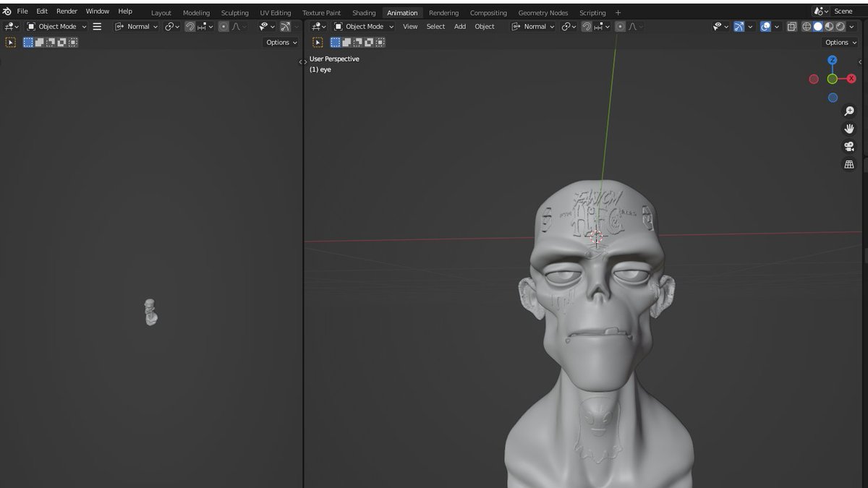Toggle Show Gizmos in right viewport header
Screen dimensions: 868x488
(739, 26)
